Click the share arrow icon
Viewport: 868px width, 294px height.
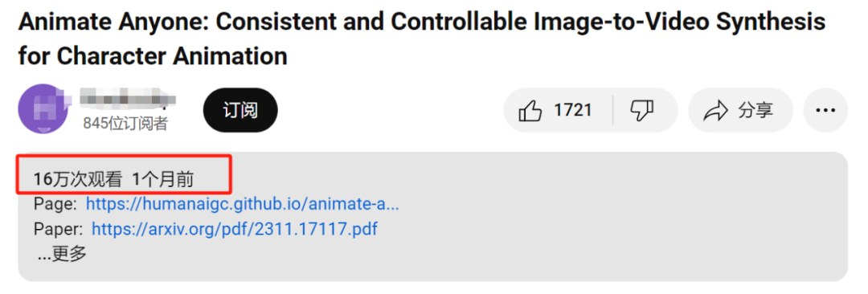[x=715, y=111]
